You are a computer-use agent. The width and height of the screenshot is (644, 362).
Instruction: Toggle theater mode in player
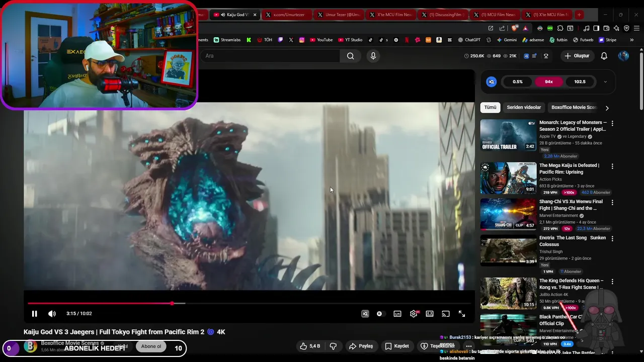pyautogui.click(x=430, y=314)
